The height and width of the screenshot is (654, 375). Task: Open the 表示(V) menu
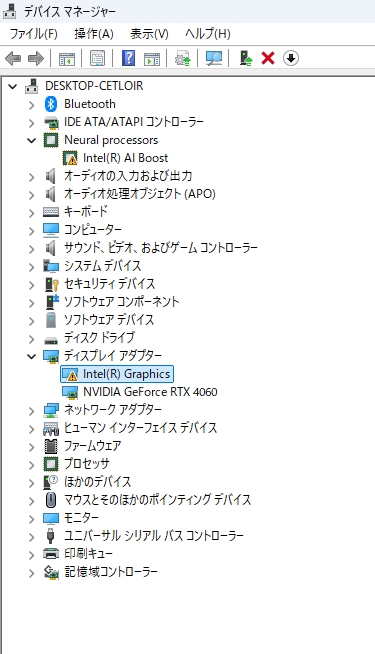(149, 34)
